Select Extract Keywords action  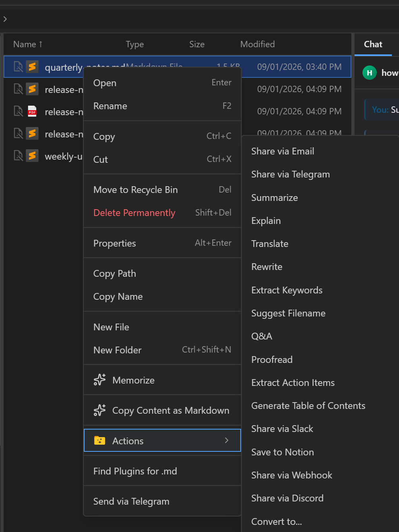320,290
